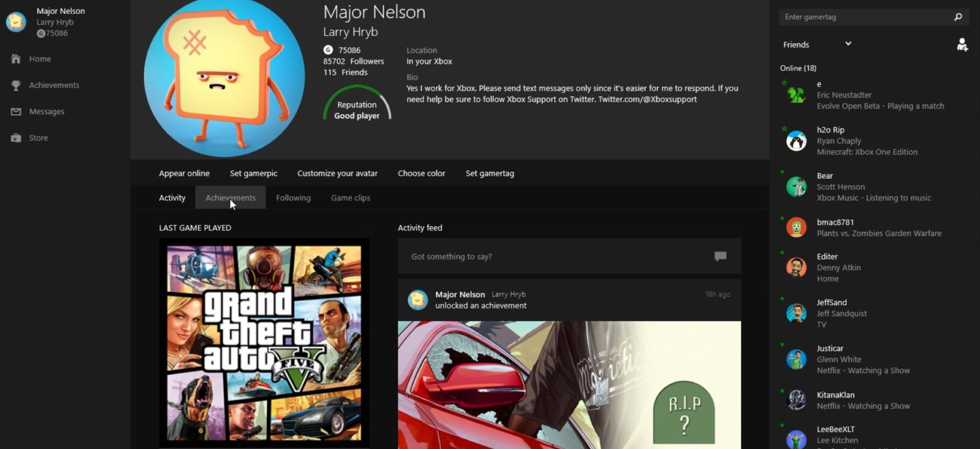Screen dimensions: 980x449
Task: Click Customize your avatar
Action: pos(337,173)
